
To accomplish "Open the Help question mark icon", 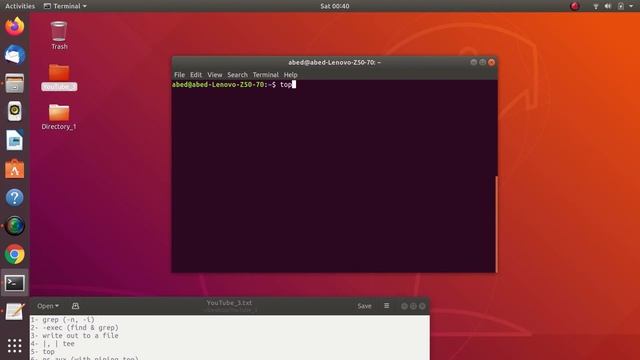I will [x=15, y=198].
